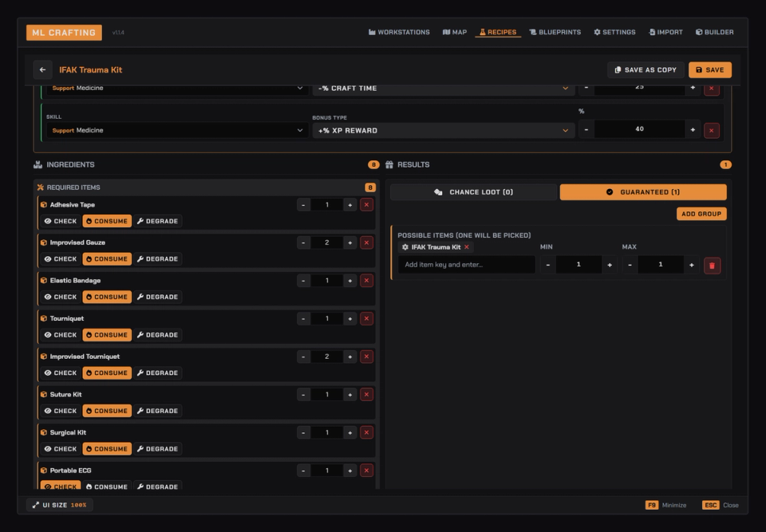Viewport: 766px width, 532px height.
Task: Set Tourniquet to Degrade mode
Action: [x=157, y=335]
